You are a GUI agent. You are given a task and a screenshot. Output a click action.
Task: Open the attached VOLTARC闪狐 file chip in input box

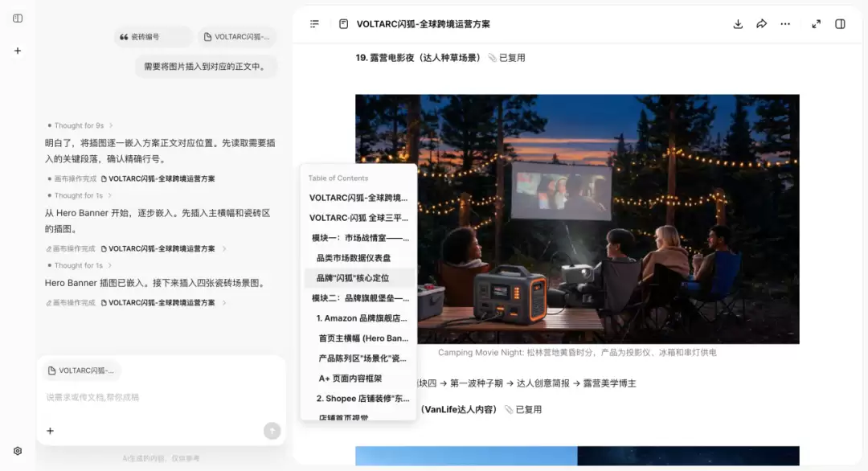pos(81,371)
